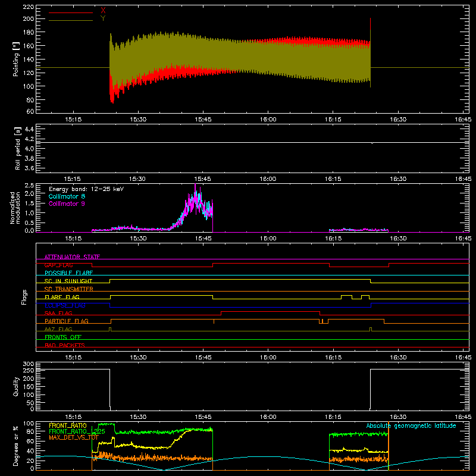Click the 'ATTENUATOR_STATE' flag label
Screen dimensions: 476x476
(72, 257)
